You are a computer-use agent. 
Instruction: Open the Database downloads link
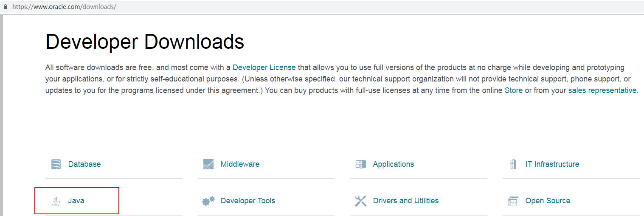(84, 164)
